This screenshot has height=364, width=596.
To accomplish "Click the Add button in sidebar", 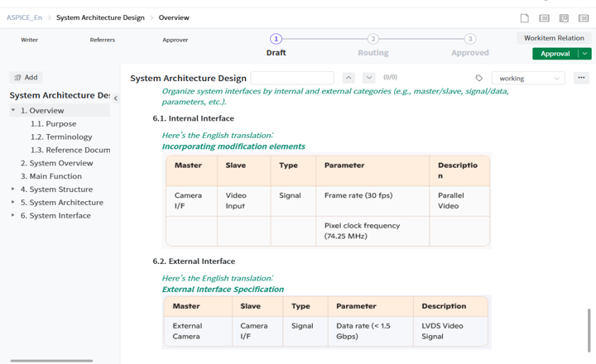I will [26, 77].
